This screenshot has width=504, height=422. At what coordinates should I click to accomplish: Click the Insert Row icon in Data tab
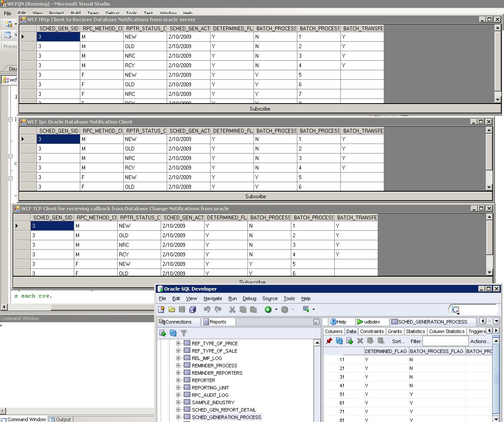click(350, 341)
